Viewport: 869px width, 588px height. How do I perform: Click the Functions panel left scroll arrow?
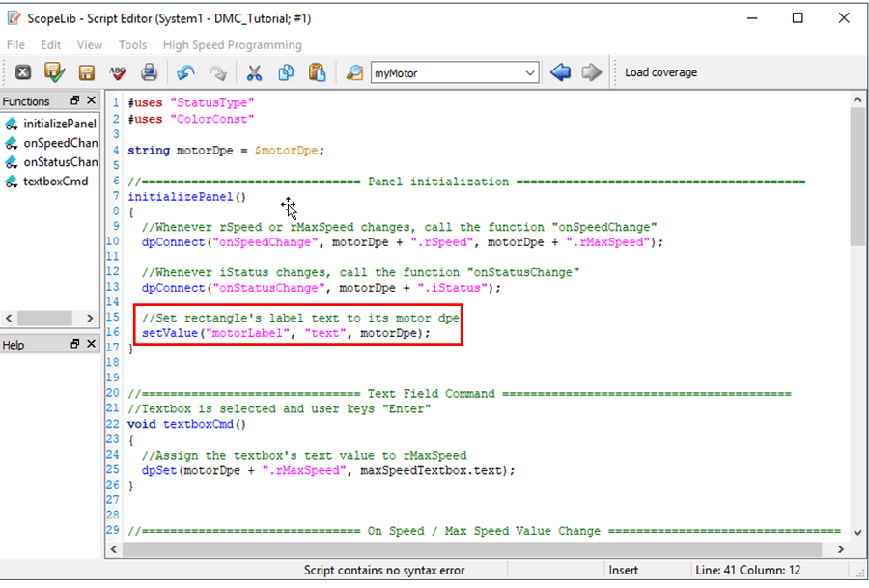(9, 318)
